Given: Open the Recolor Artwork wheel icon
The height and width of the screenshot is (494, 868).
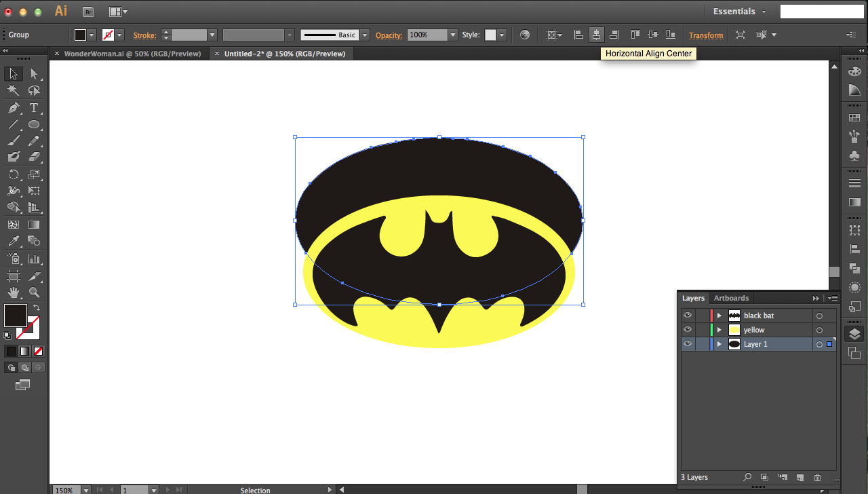Looking at the screenshot, I should [x=525, y=35].
